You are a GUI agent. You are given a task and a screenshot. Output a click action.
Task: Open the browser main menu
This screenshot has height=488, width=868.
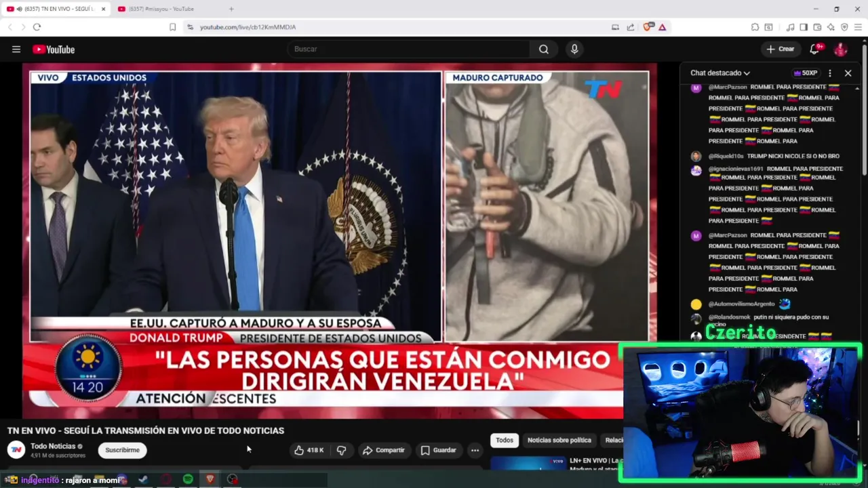(x=858, y=27)
